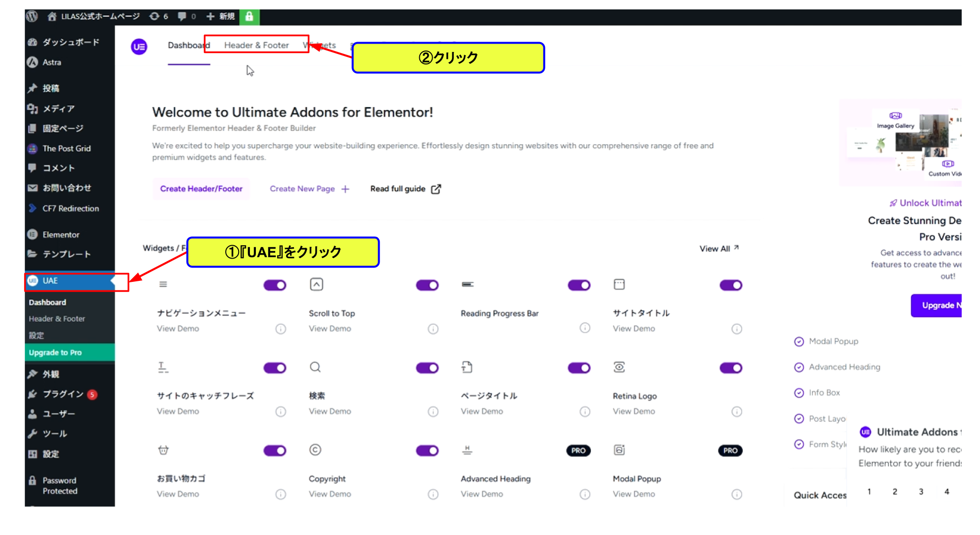Toggle Copyright widget switch

427,451
